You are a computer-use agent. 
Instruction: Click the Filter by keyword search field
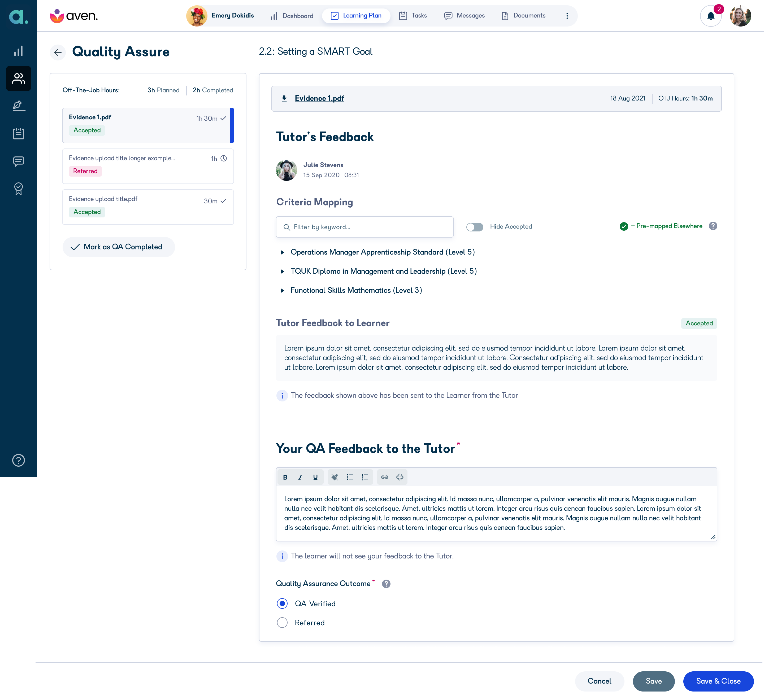click(x=364, y=227)
